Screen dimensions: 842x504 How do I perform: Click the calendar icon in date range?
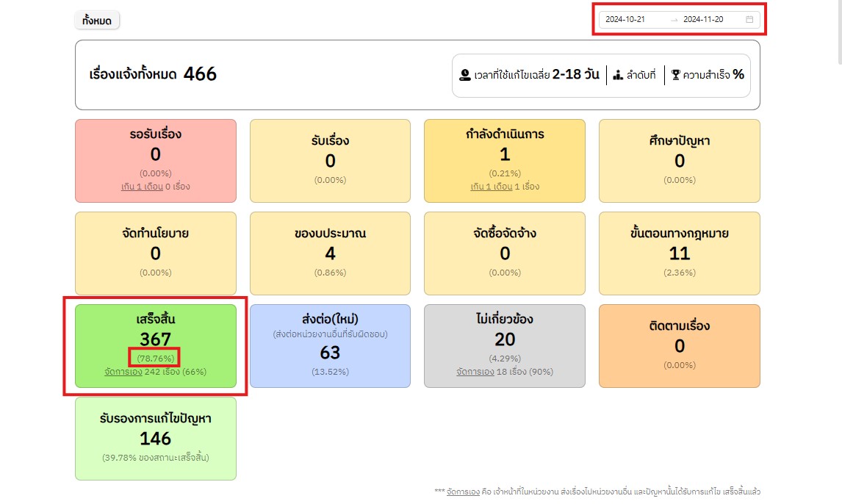click(749, 19)
